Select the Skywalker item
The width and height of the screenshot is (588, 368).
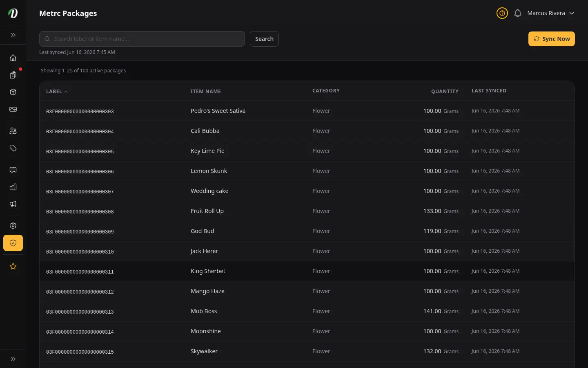(x=204, y=351)
